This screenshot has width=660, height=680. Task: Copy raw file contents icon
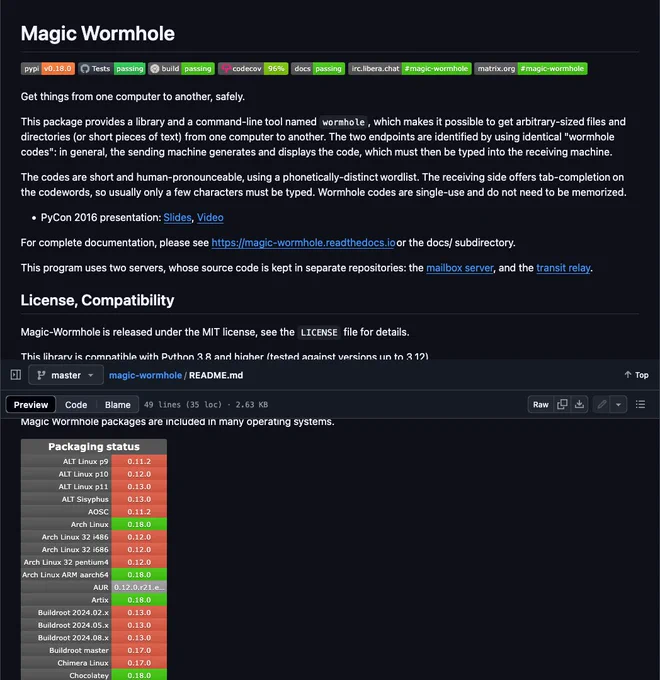[x=562, y=404]
